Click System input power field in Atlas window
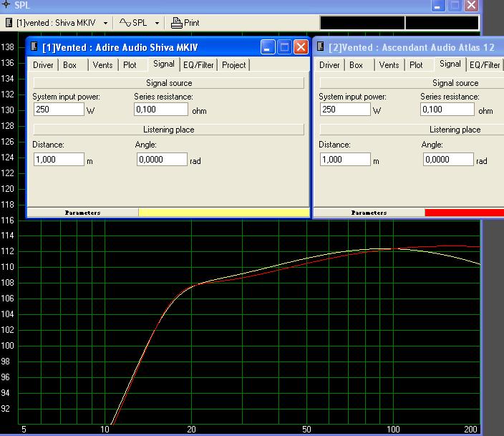This screenshot has width=504, height=436. tap(345, 110)
